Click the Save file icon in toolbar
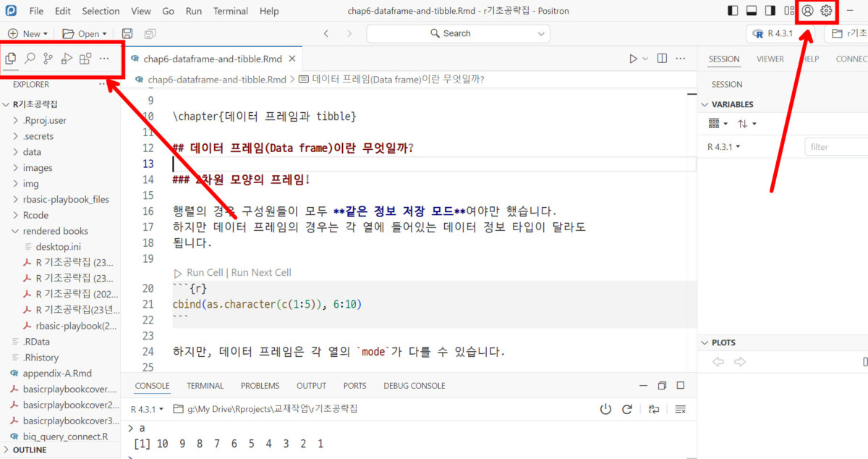Viewport: 868px width, 459px height. click(127, 34)
